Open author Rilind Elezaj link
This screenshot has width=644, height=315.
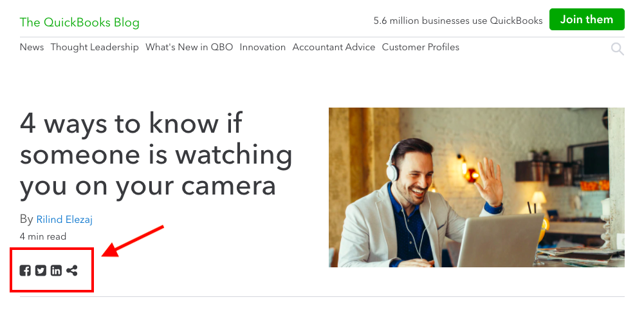[x=64, y=220]
